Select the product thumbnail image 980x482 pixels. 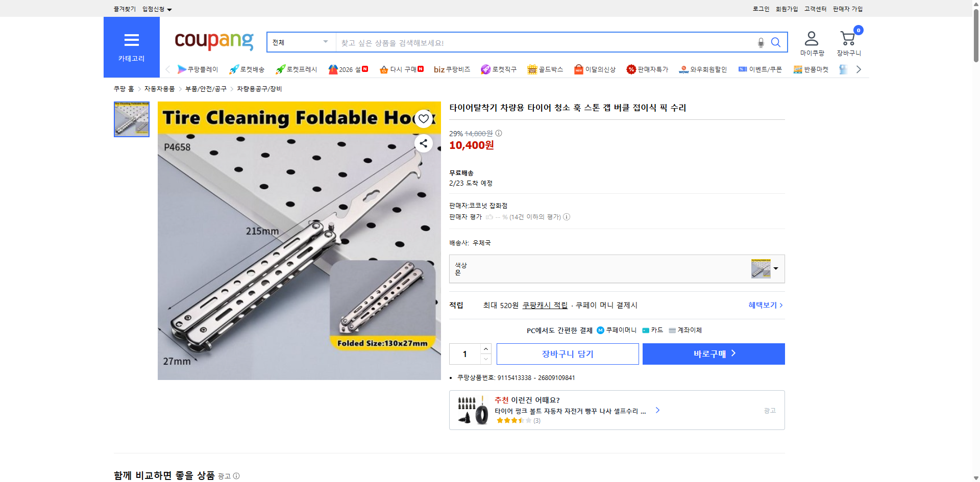point(131,119)
